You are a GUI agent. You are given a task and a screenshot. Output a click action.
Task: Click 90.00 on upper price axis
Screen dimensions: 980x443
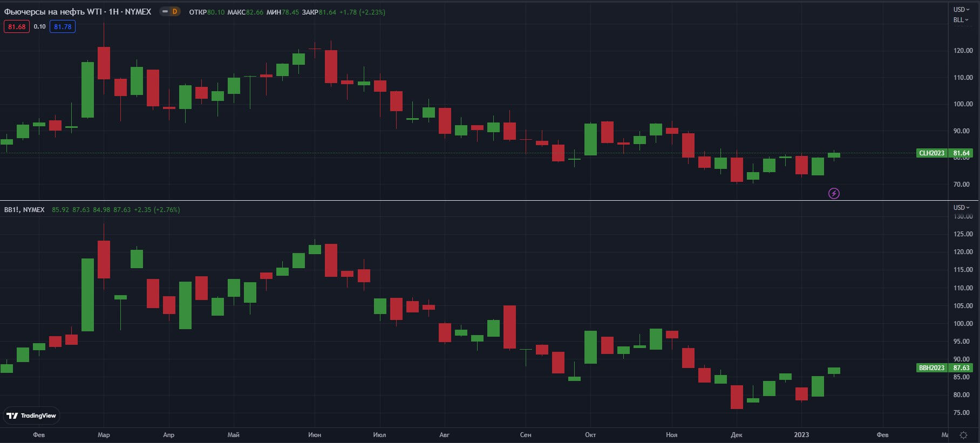[x=961, y=131]
